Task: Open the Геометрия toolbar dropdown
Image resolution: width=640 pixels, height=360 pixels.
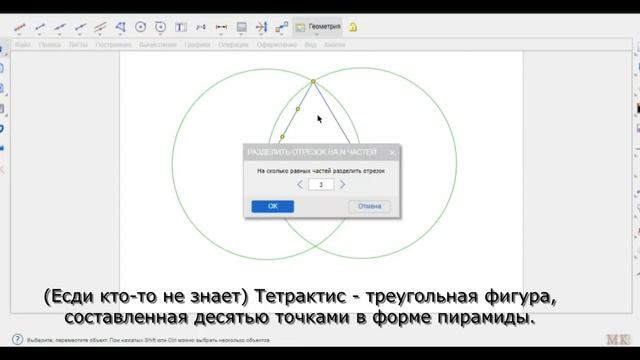Action: click(318, 27)
